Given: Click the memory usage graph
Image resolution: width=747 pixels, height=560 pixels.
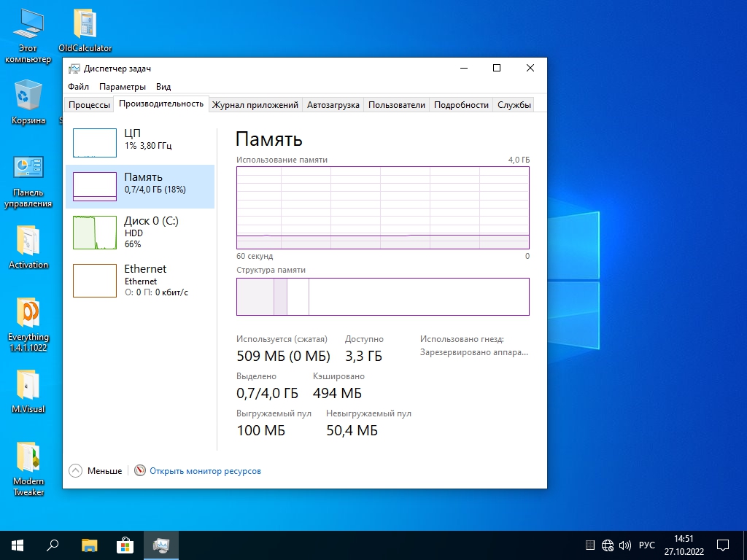Looking at the screenshot, I should (383, 208).
